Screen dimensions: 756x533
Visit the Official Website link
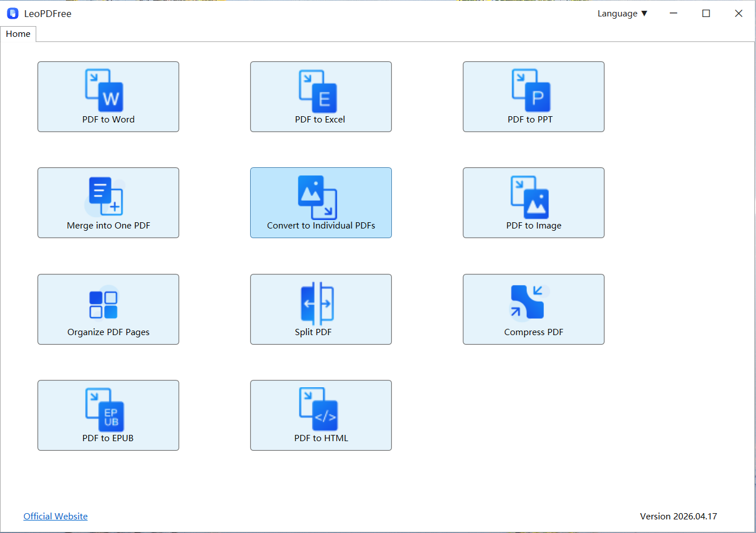click(56, 517)
